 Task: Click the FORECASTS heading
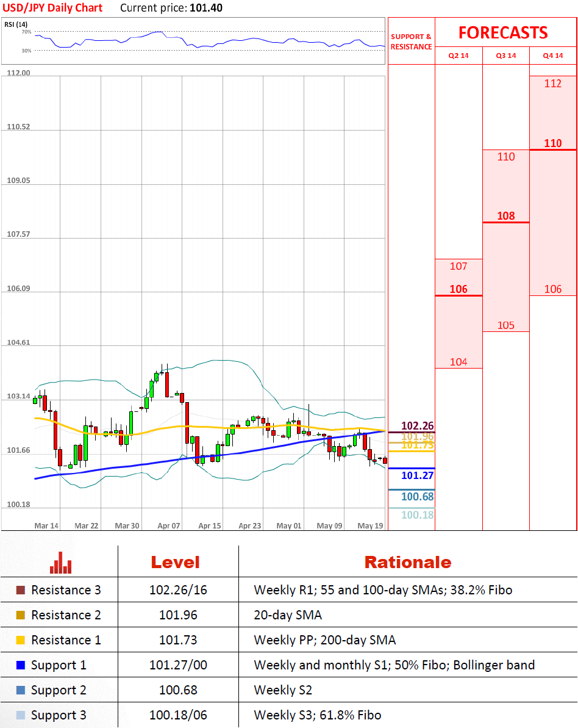(x=503, y=32)
